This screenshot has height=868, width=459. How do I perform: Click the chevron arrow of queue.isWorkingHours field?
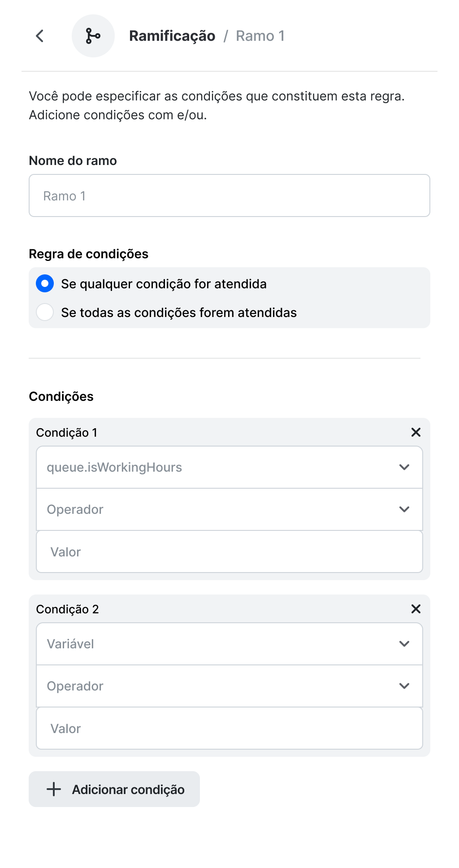[x=404, y=467]
